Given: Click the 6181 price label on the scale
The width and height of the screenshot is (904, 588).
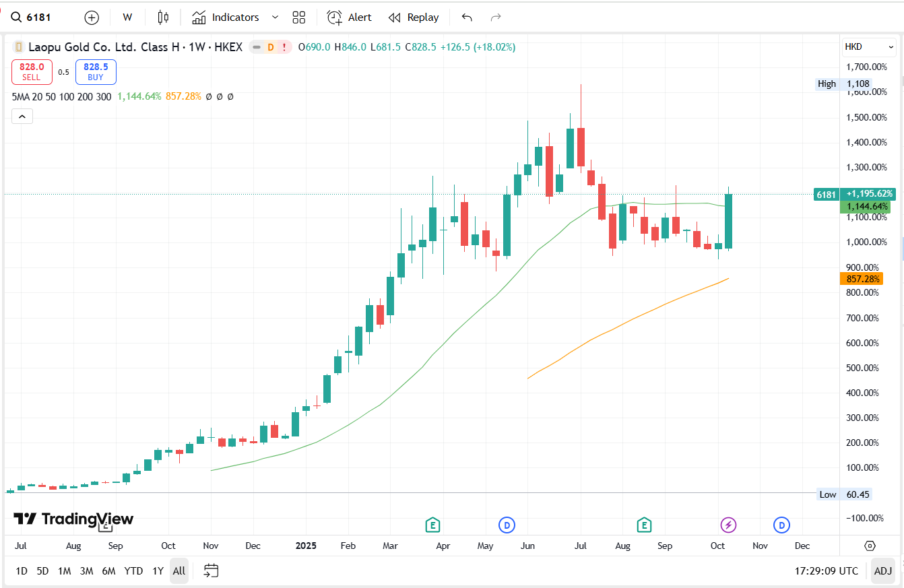Looking at the screenshot, I should pyautogui.click(x=826, y=194).
